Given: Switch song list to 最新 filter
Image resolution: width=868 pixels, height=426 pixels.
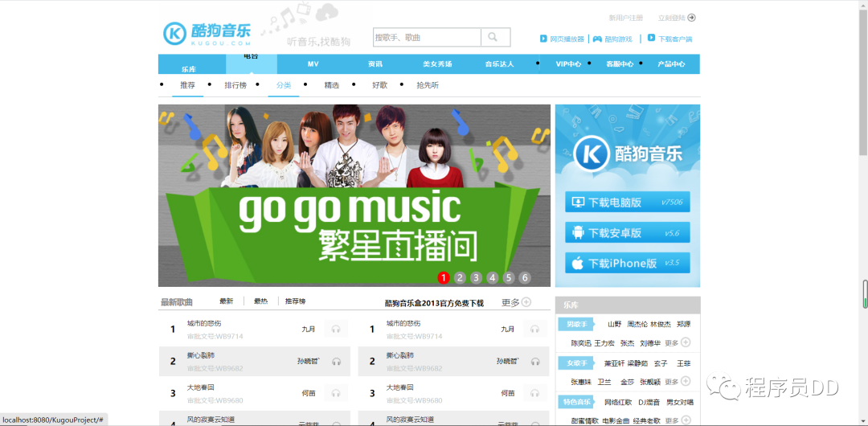Looking at the screenshot, I should click(x=227, y=301).
